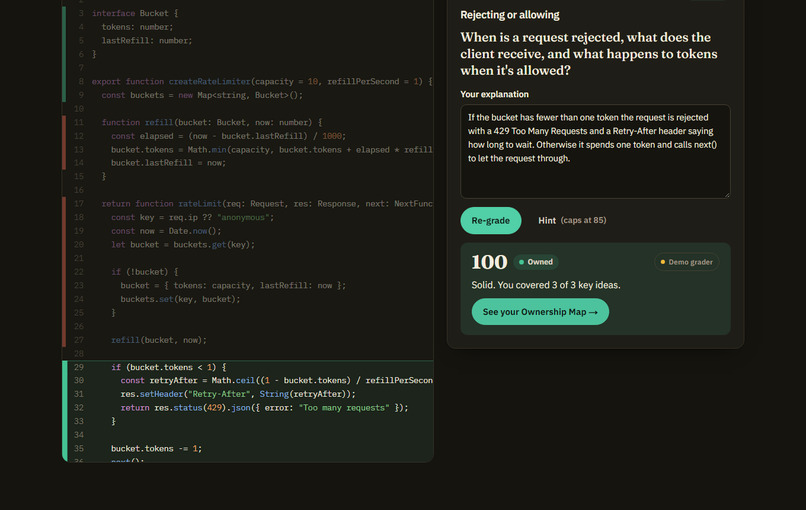Click the 'Rejecting or allowing' heading

(510, 15)
